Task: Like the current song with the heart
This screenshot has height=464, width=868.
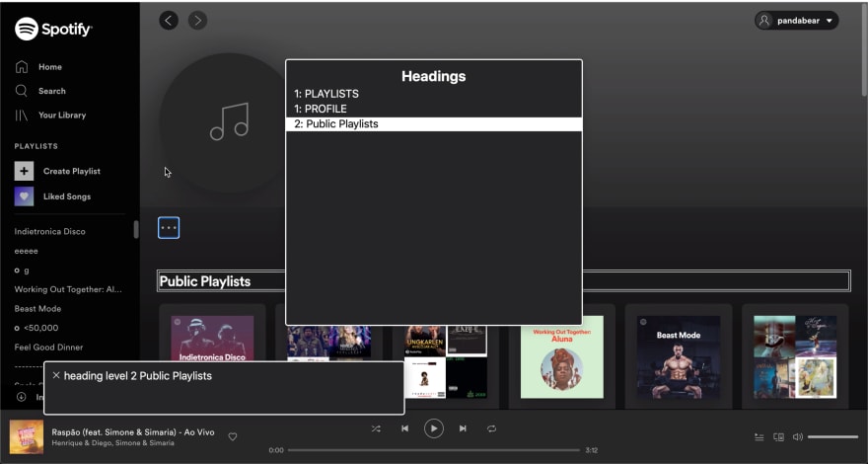Action: pyautogui.click(x=233, y=436)
